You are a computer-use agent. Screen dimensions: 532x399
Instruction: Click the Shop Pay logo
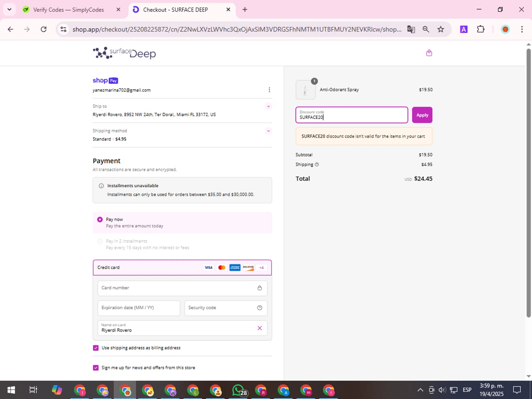click(105, 81)
